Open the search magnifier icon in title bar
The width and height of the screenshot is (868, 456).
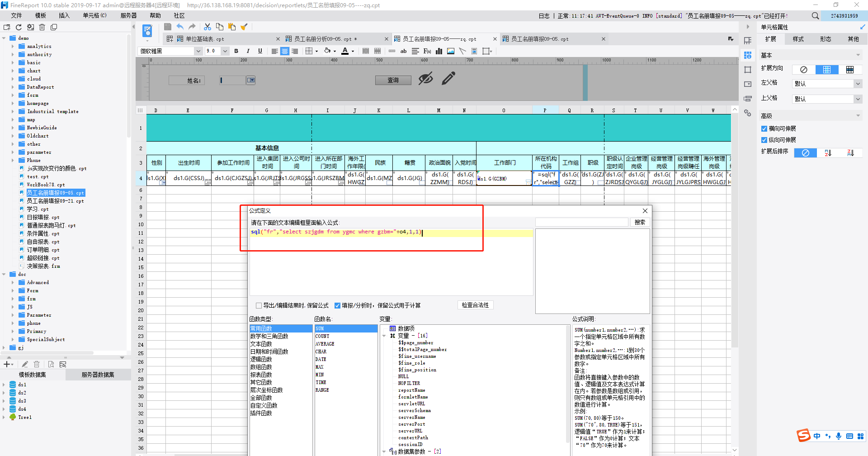point(815,16)
